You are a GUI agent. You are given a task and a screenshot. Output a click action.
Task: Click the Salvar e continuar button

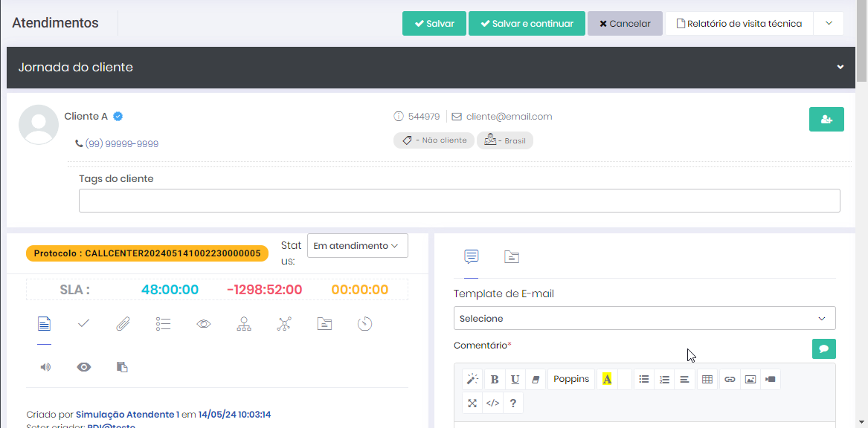(526, 24)
